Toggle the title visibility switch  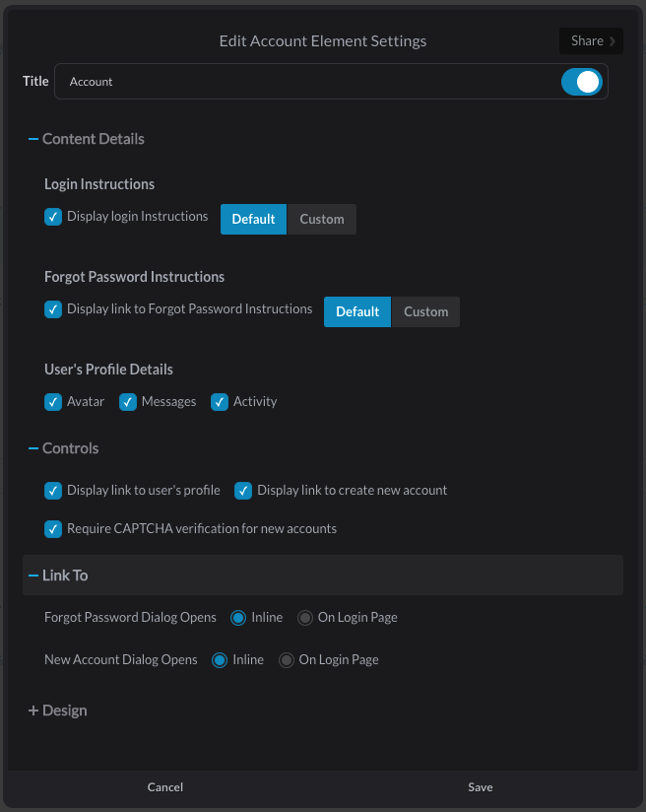582,82
